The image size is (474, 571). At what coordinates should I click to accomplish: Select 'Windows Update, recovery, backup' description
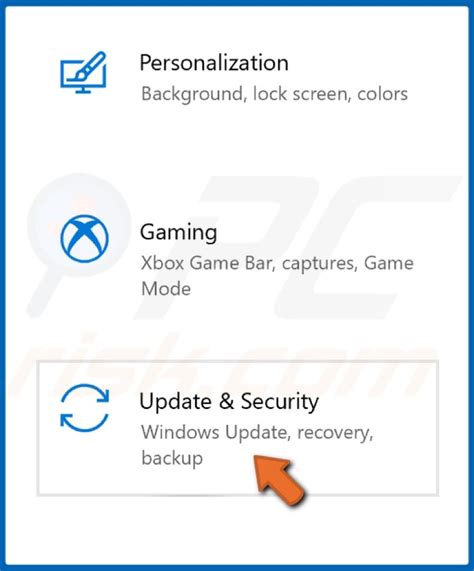tap(257, 445)
